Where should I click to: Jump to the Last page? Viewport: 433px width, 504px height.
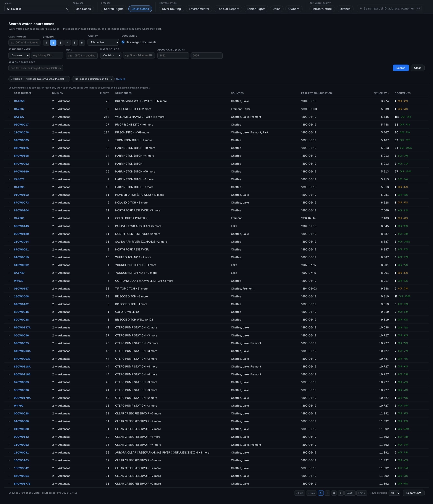tap(362, 493)
